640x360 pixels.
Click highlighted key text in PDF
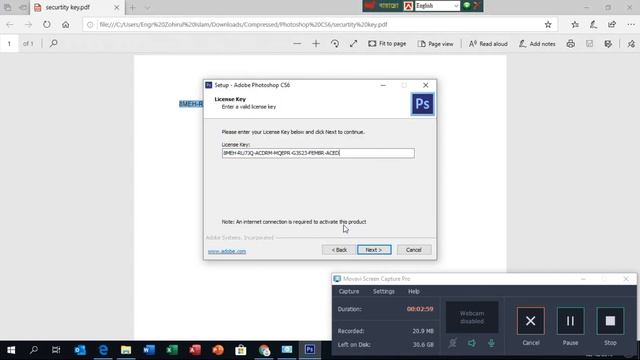pyautogui.click(x=191, y=104)
